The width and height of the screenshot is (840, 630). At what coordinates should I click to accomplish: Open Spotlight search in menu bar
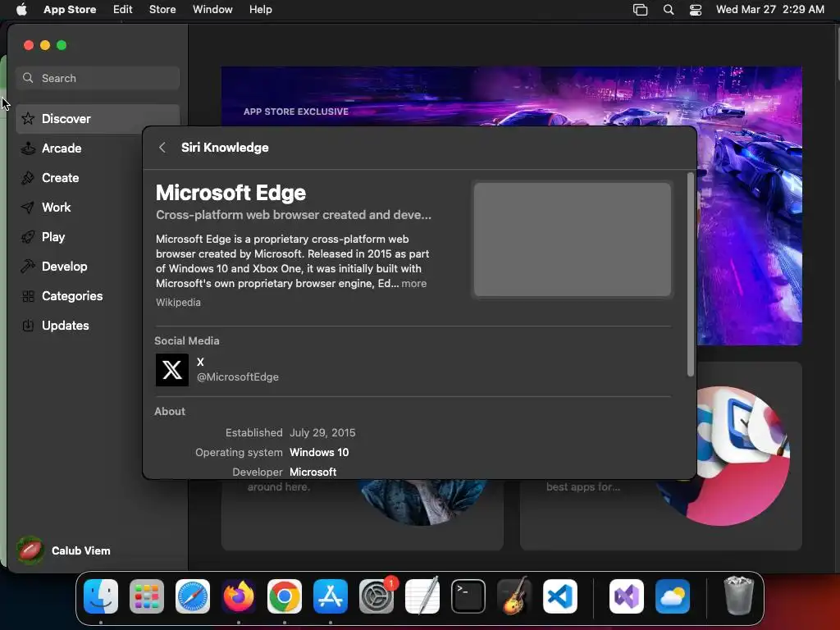point(669,10)
